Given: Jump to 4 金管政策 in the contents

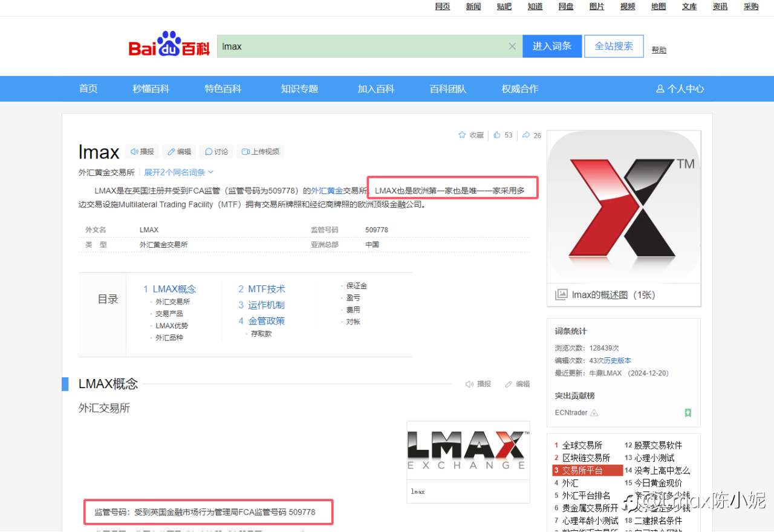Looking at the screenshot, I should pos(262,321).
